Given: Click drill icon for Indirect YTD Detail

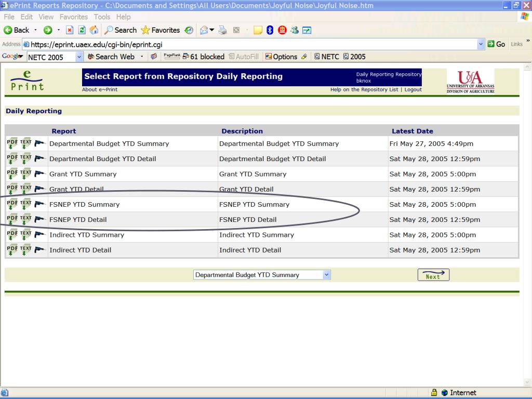Looking at the screenshot, I should pyautogui.click(x=39, y=250).
